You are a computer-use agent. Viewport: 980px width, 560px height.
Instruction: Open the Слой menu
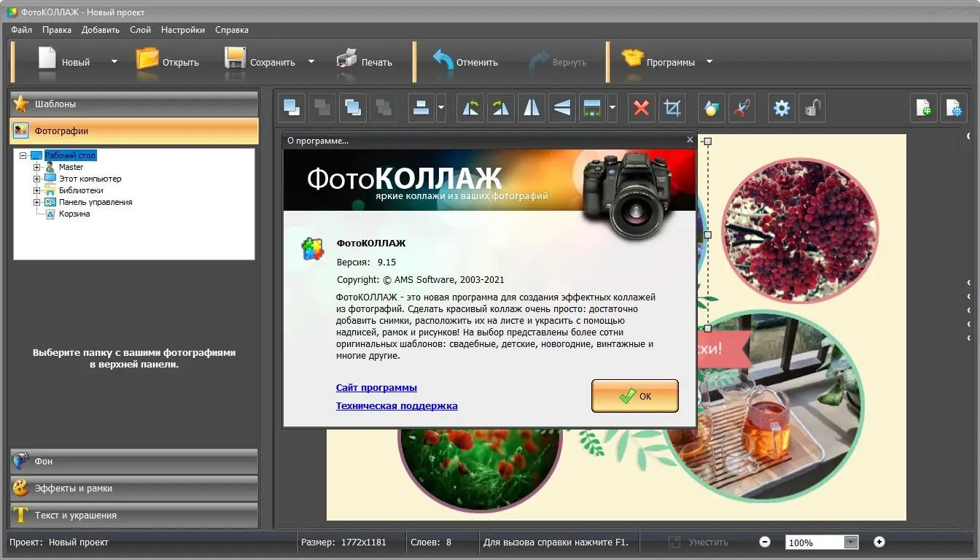click(x=140, y=30)
